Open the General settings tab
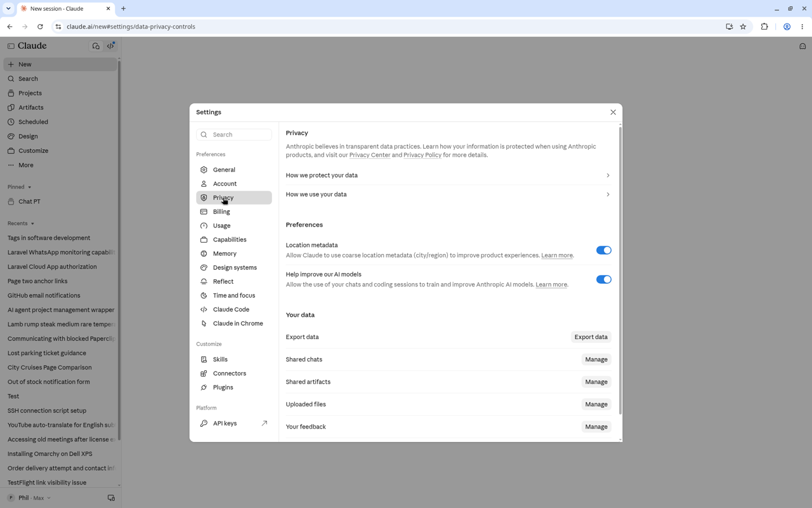The height and width of the screenshot is (508, 812). (234, 170)
